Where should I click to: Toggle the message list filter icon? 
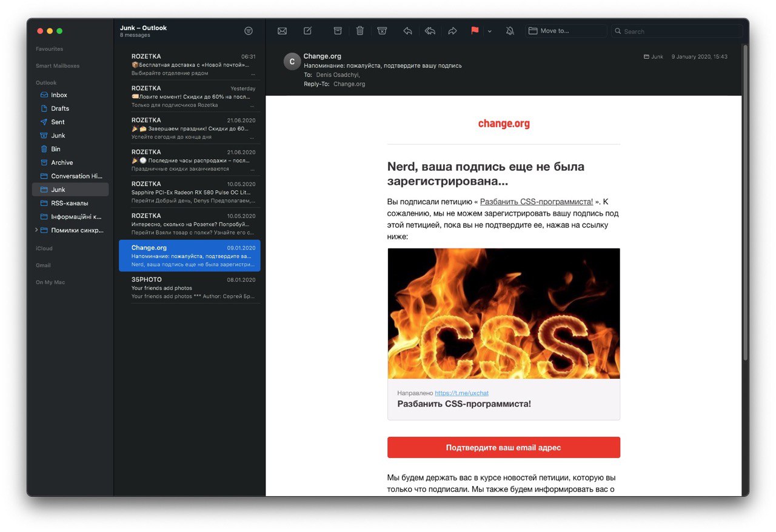pos(248,31)
